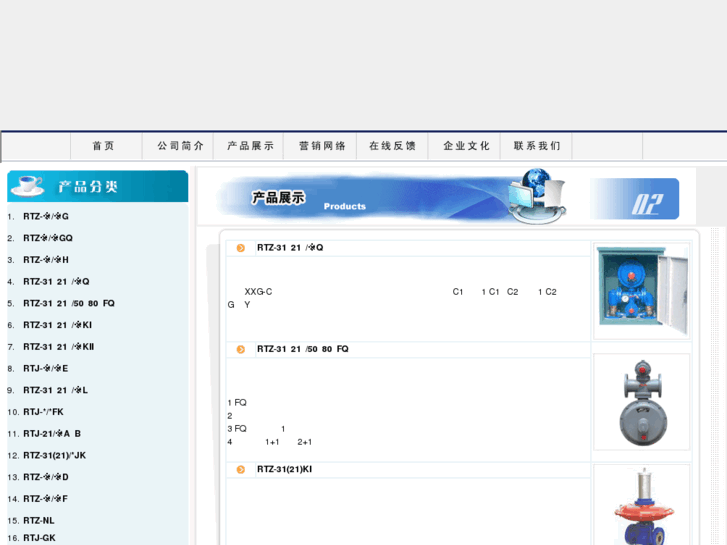This screenshot has width=727, height=545.
Task: Click the text line '4 1+1 2+1'
Action: coord(269,442)
